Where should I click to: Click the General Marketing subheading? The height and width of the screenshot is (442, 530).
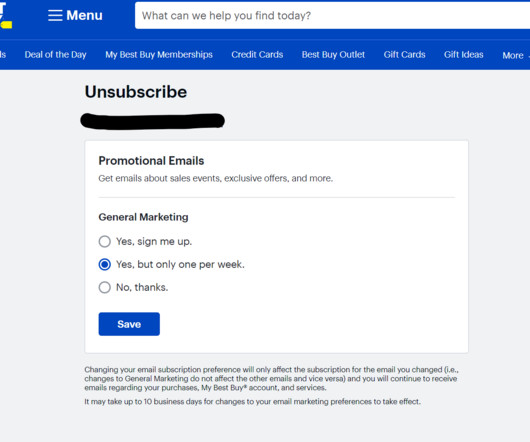click(143, 217)
